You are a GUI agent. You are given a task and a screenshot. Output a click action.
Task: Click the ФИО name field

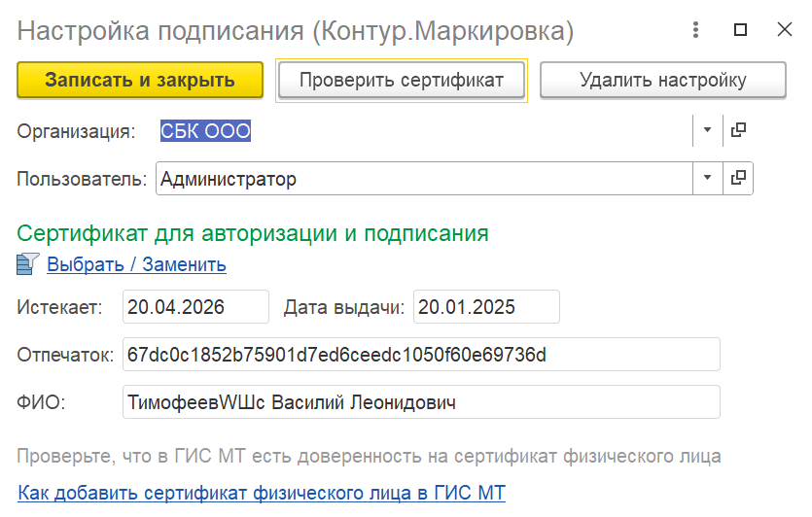point(421,402)
